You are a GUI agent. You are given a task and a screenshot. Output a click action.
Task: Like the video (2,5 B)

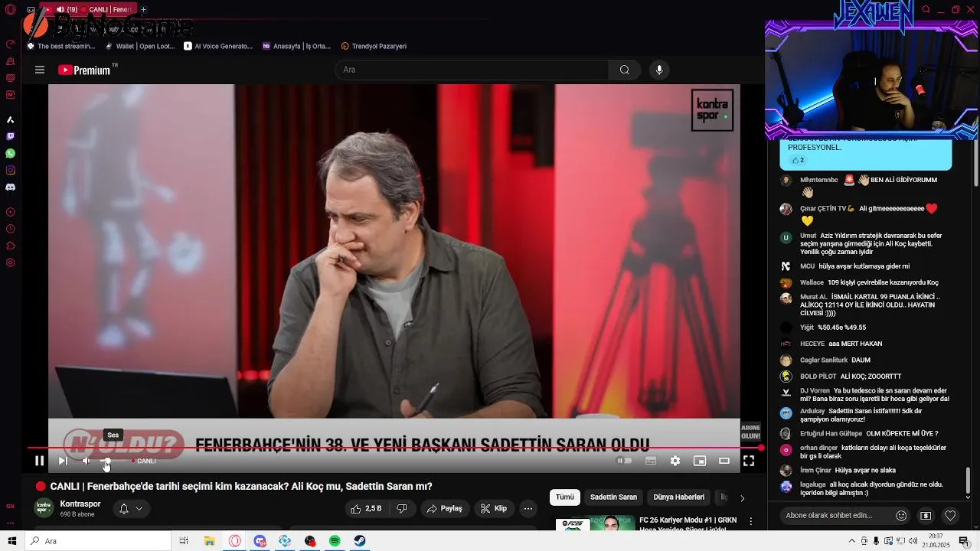coord(366,508)
